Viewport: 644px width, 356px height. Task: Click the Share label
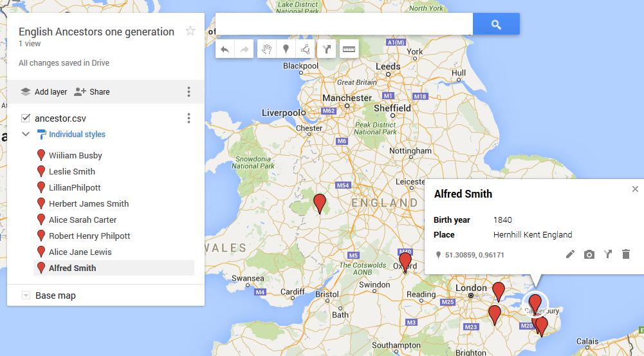[99, 92]
